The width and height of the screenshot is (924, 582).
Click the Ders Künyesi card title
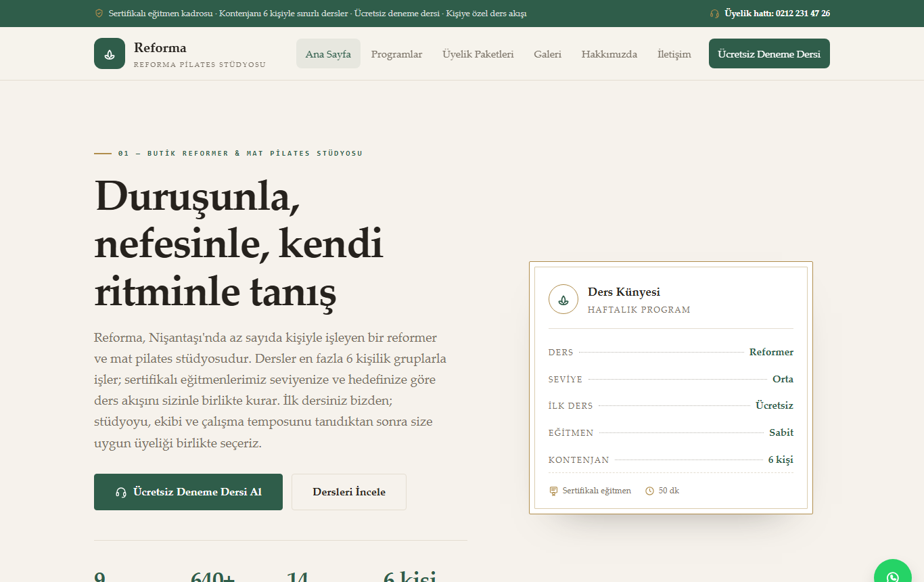[624, 292]
